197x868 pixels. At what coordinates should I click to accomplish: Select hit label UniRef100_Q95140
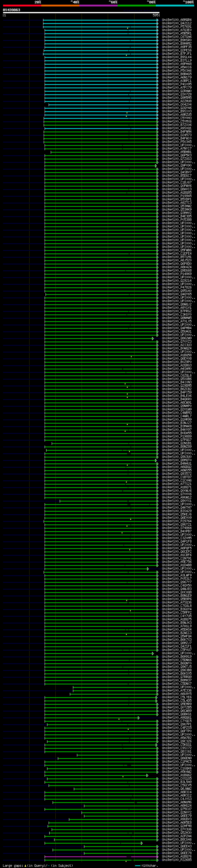(176, 291)
